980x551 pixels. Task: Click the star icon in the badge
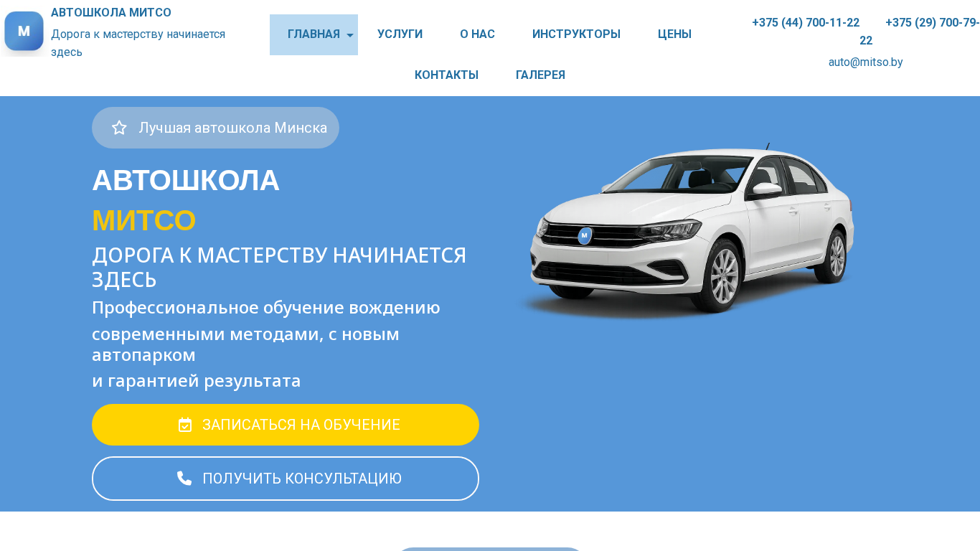[x=119, y=128]
